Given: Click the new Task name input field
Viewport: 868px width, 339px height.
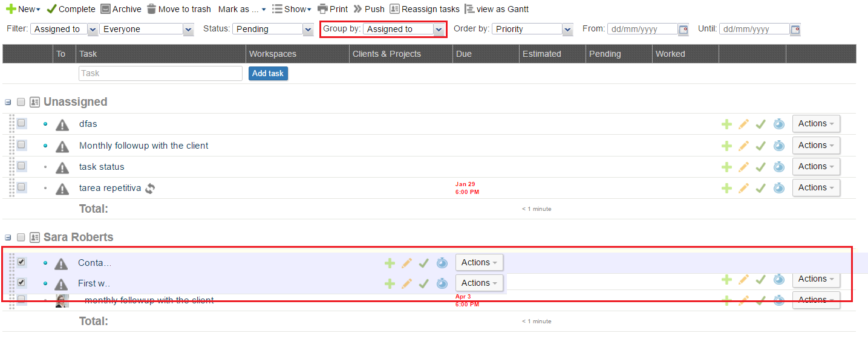Looking at the screenshot, I should [x=160, y=73].
